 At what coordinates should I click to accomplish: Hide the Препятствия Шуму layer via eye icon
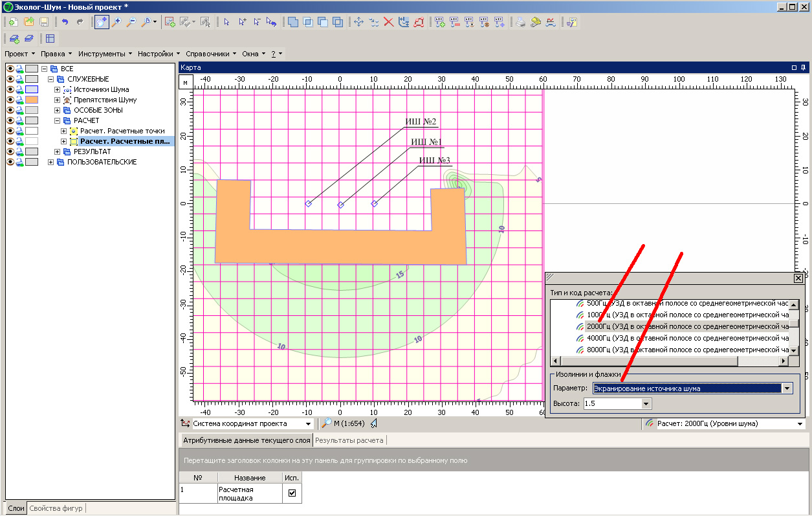pos(10,100)
